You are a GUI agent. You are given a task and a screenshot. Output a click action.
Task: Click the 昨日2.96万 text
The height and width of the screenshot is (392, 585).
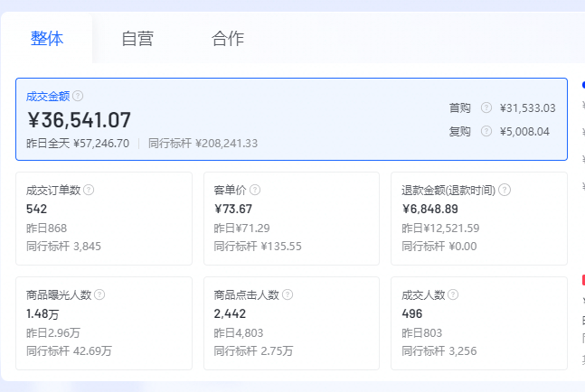point(53,332)
